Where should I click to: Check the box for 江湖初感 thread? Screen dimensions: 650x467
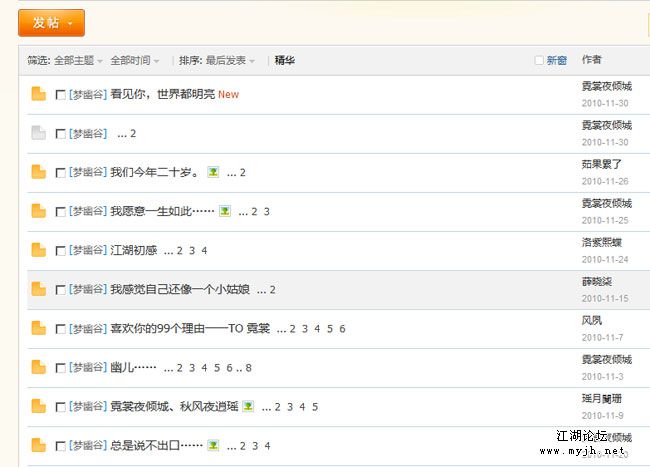61,251
